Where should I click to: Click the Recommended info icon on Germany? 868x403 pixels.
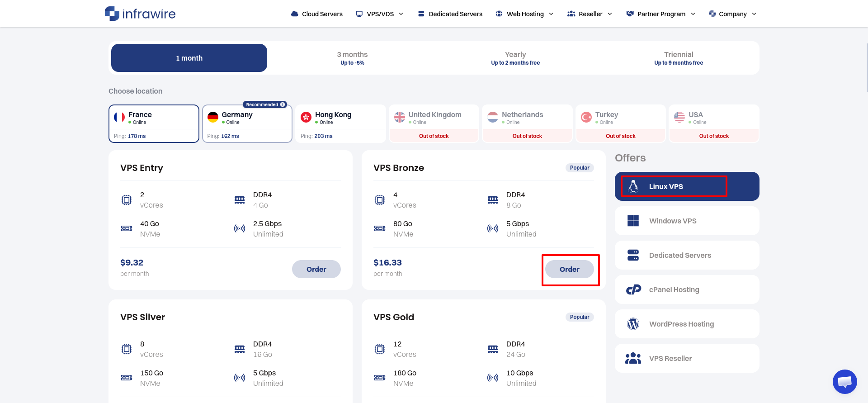tap(283, 104)
